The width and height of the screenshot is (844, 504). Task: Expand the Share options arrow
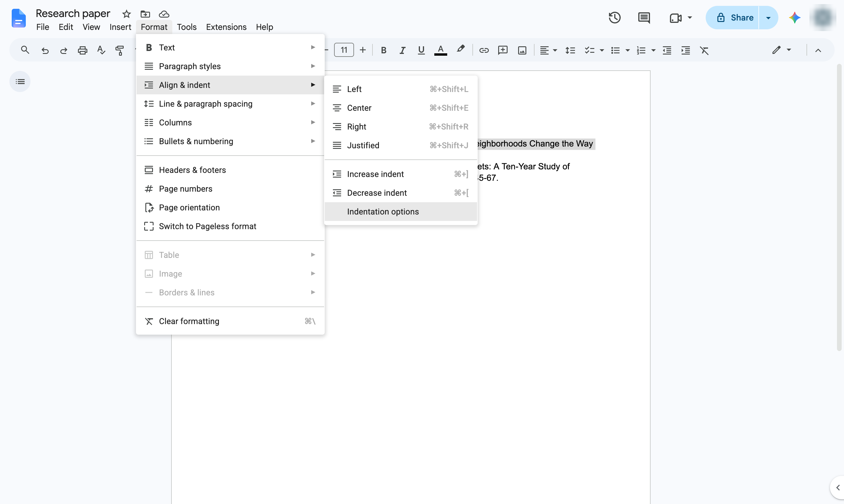[768, 18]
